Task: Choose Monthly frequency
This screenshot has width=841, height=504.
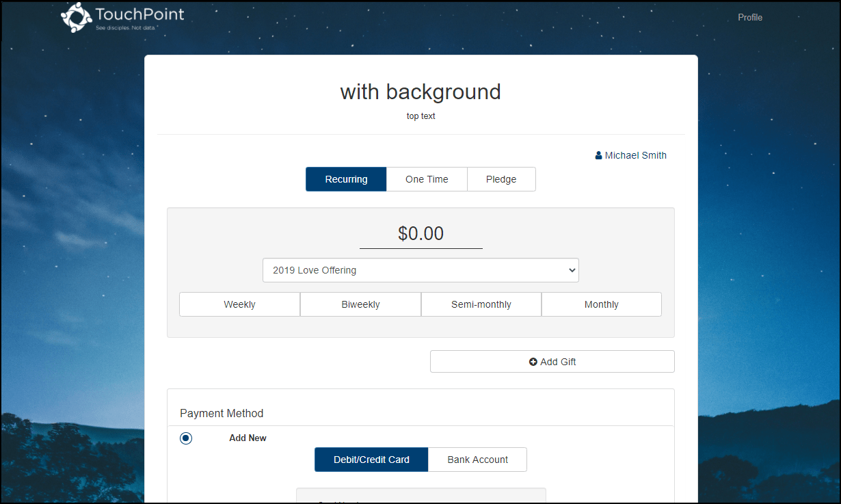Action: [x=602, y=304]
